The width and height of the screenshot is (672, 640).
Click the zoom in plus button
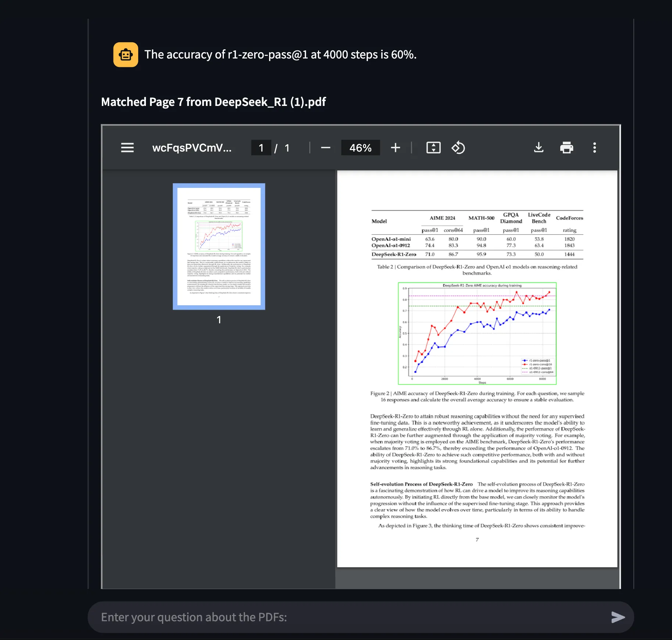coord(395,148)
